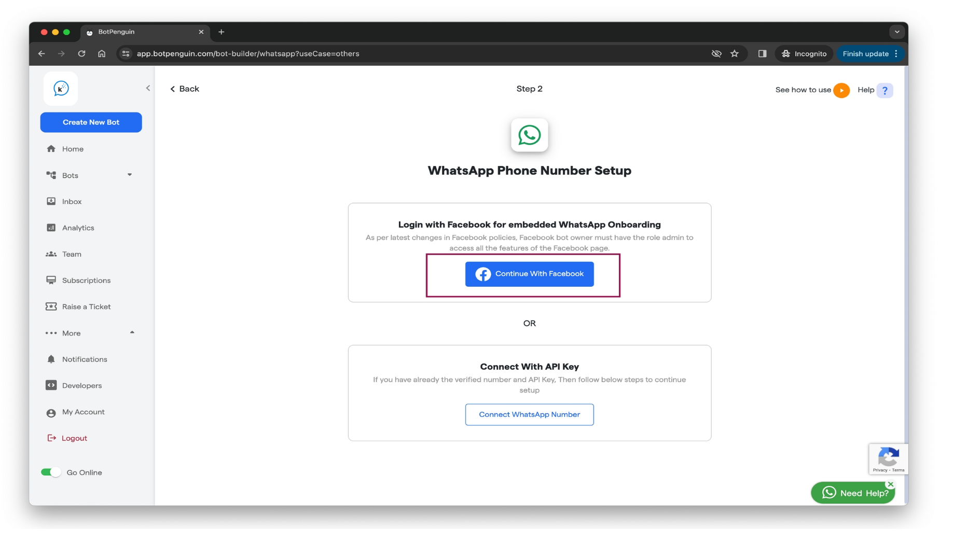Image resolution: width=968 pixels, height=560 pixels.
Task: Open the Bots menu item
Action: pyautogui.click(x=70, y=175)
